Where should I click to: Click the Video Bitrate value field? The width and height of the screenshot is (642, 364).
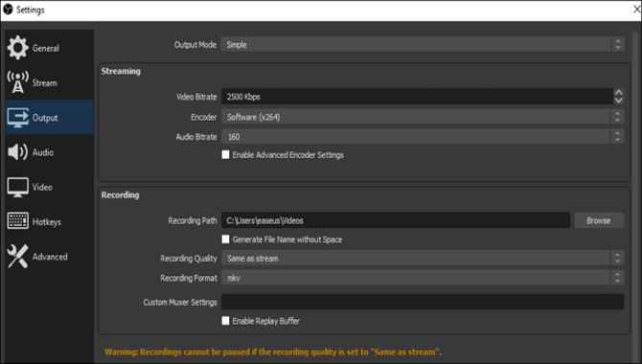click(417, 97)
